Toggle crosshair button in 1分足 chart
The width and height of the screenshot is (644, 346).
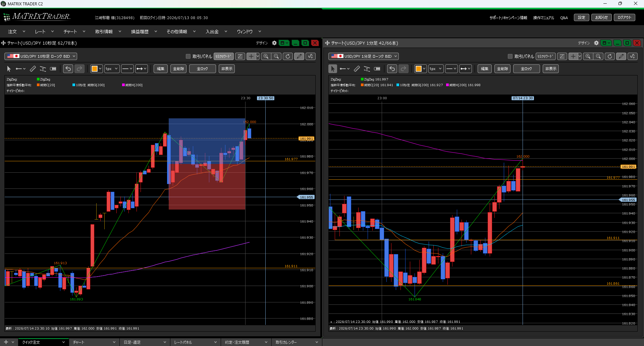point(573,56)
